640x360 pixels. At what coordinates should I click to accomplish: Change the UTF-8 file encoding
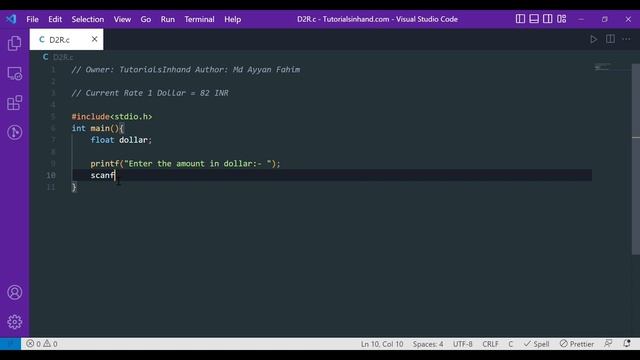point(462,344)
